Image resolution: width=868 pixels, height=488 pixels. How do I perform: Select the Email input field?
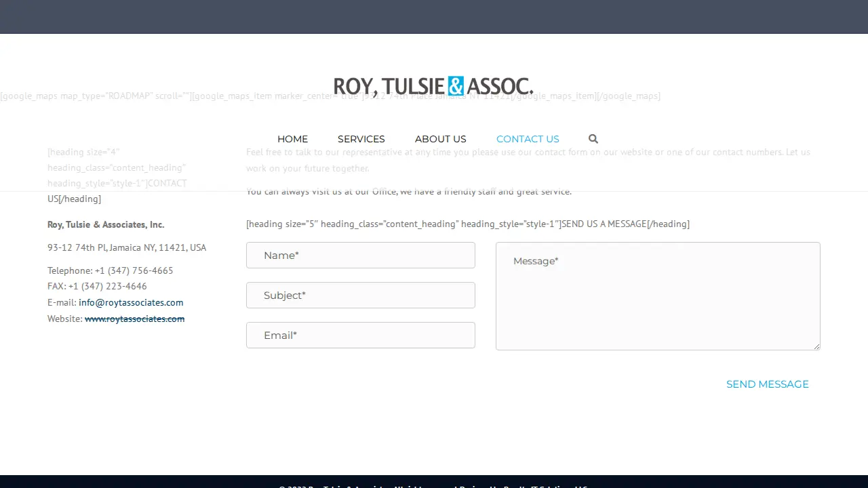click(361, 335)
